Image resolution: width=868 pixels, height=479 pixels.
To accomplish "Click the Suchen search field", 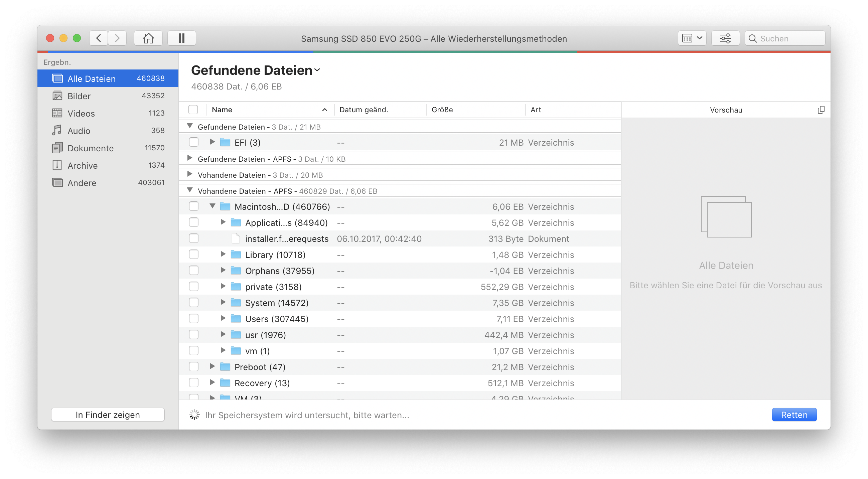I will 785,38.
